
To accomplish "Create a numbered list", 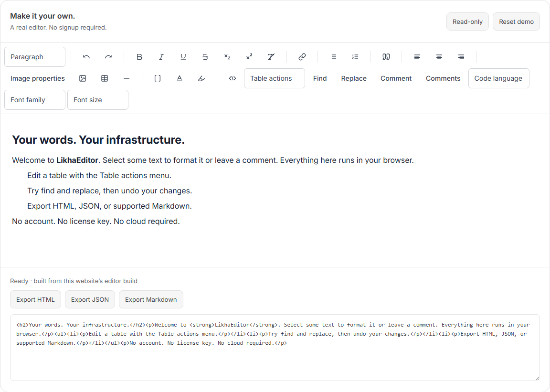I will pyautogui.click(x=355, y=57).
